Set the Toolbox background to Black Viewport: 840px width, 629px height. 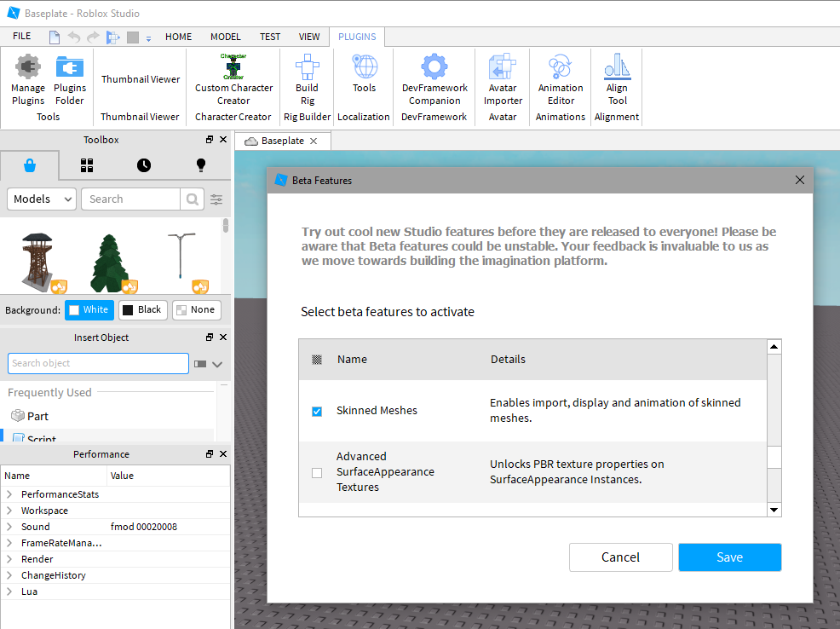(x=141, y=310)
